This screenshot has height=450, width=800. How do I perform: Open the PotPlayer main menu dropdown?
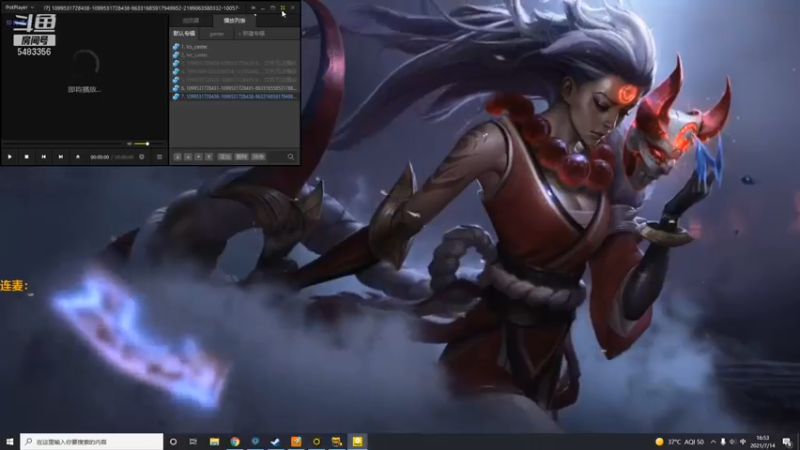point(19,8)
